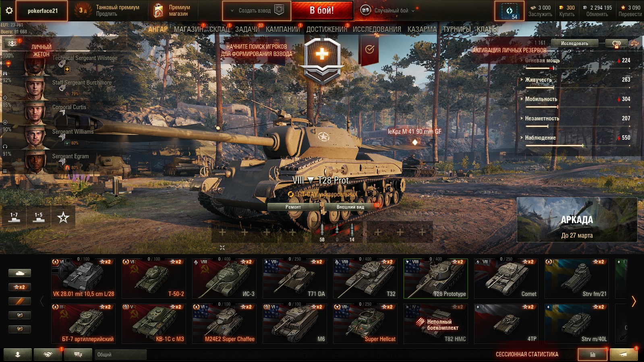Image resolution: width=644 pixels, height=362 pixels.
Task: Toggle the orange stripe carousel filter
Action: pyautogui.click(x=19, y=301)
